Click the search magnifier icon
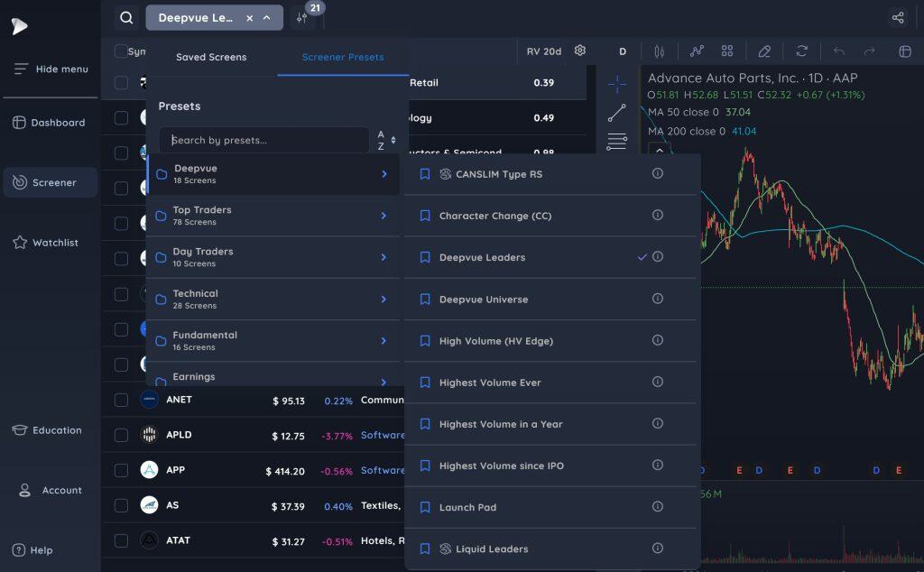This screenshot has width=924, height=572. [126, 18]
